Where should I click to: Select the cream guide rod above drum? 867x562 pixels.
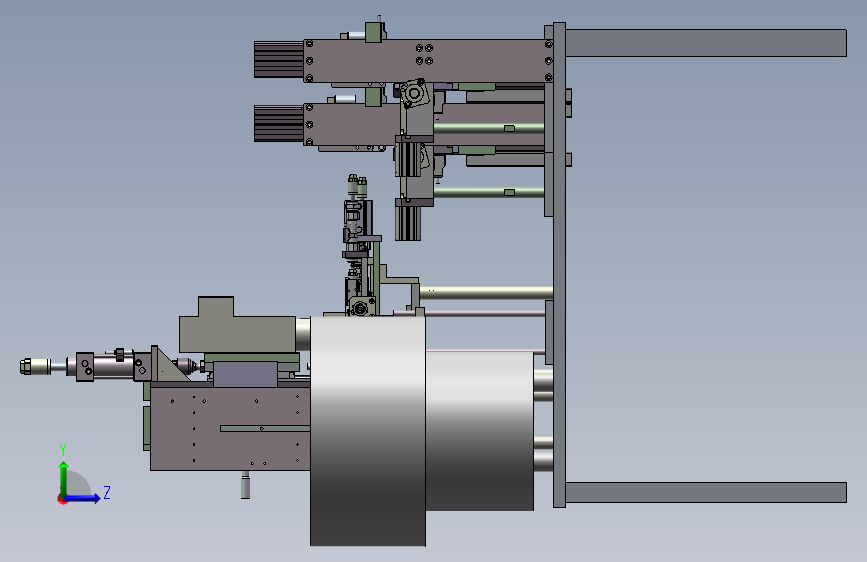(487, 293)
